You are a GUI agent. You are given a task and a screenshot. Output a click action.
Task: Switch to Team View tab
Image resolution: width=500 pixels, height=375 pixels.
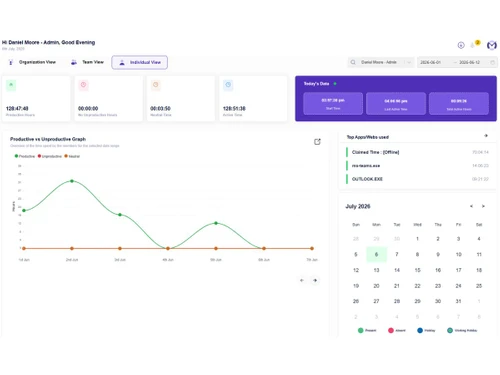87,62
